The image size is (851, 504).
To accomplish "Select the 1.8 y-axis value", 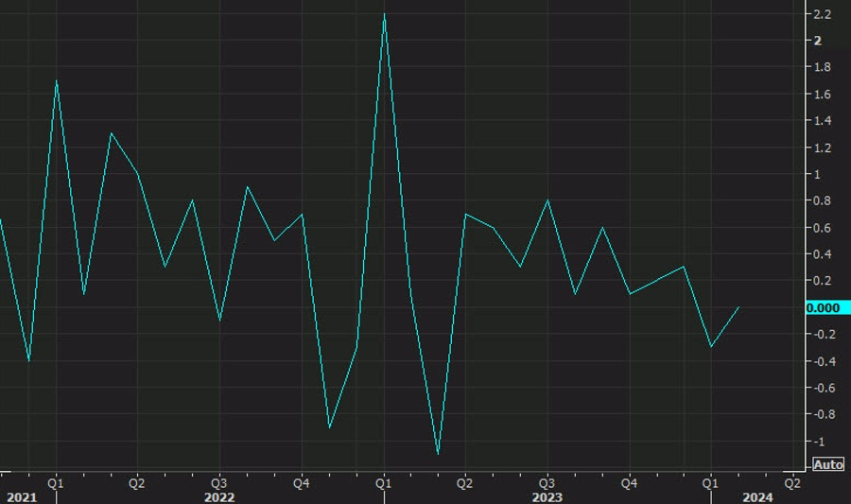I will click(822, 67).
